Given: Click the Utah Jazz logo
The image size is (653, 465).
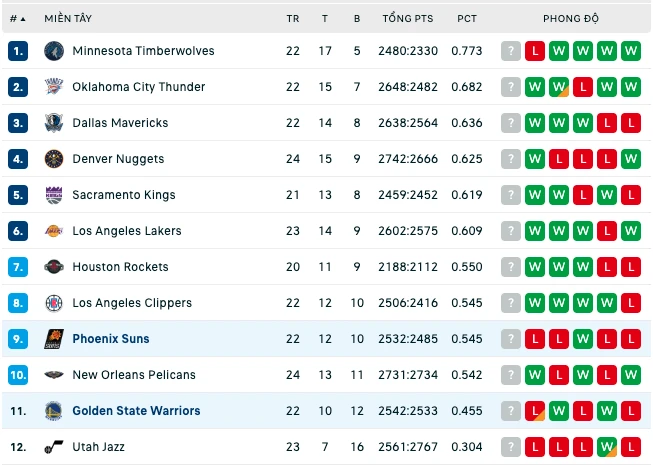Looking at the screenshot, I should coord(54,447).
